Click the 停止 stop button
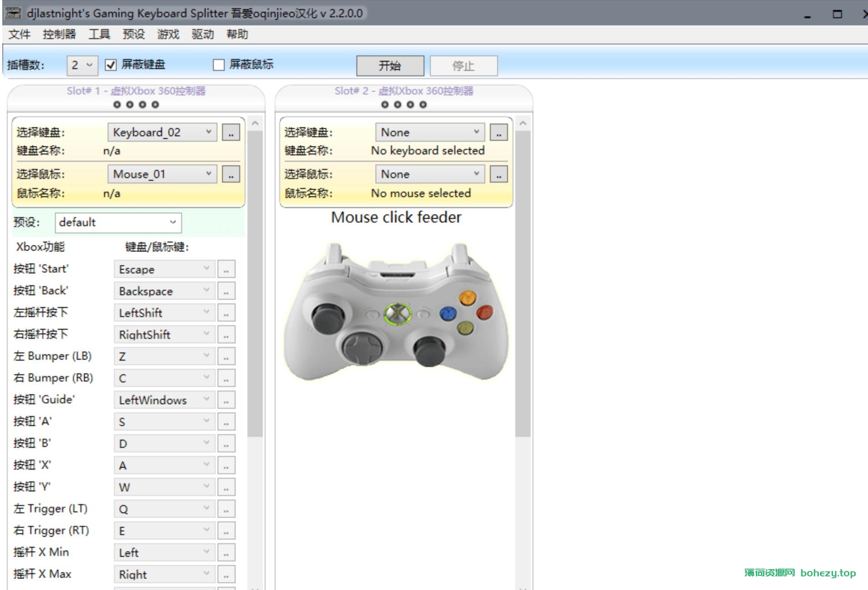Viewport: 868px width, 590px height. click(x=464, y=66)
